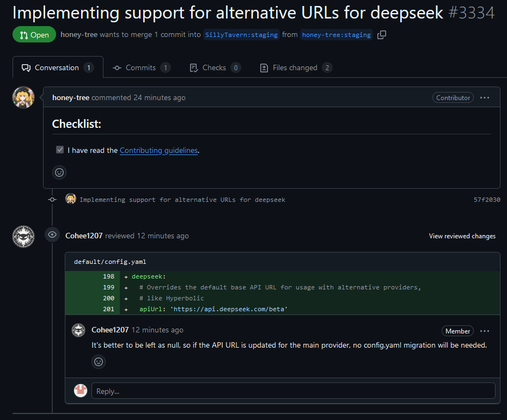Click the 'reviewed 12 minutes ago' timestamp

[147, 236]
